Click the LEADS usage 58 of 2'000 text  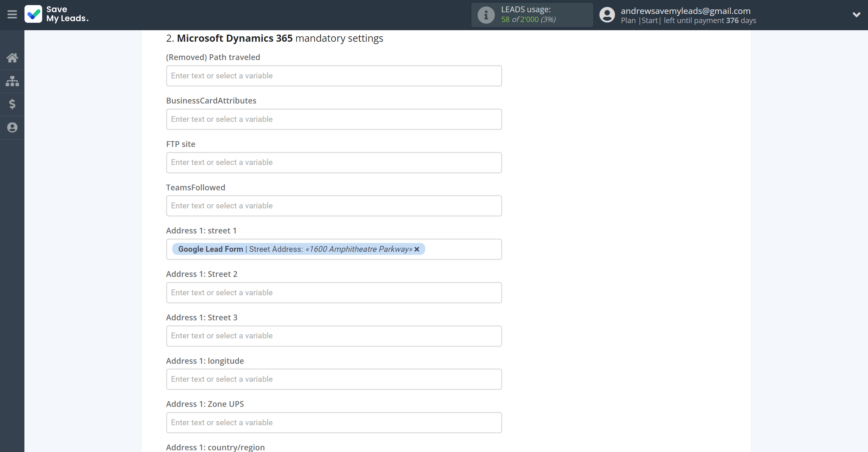[528, 19]
